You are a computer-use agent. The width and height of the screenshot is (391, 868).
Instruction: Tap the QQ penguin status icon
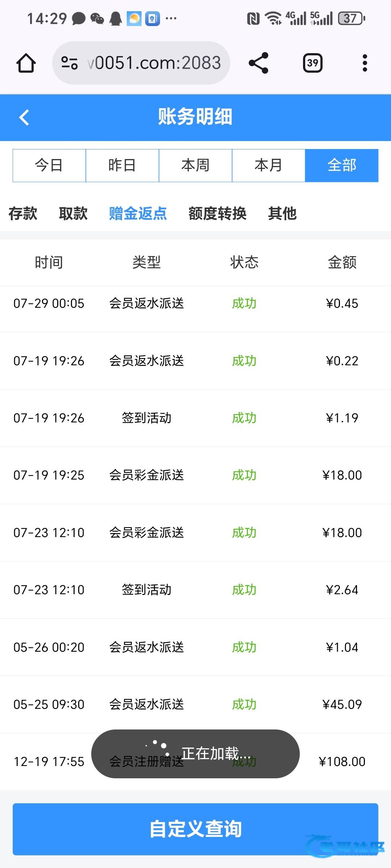115,18
